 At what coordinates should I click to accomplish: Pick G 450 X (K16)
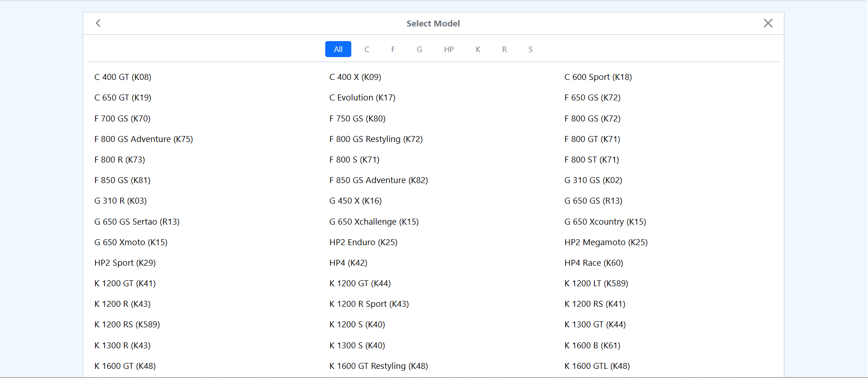coord(355,201)
